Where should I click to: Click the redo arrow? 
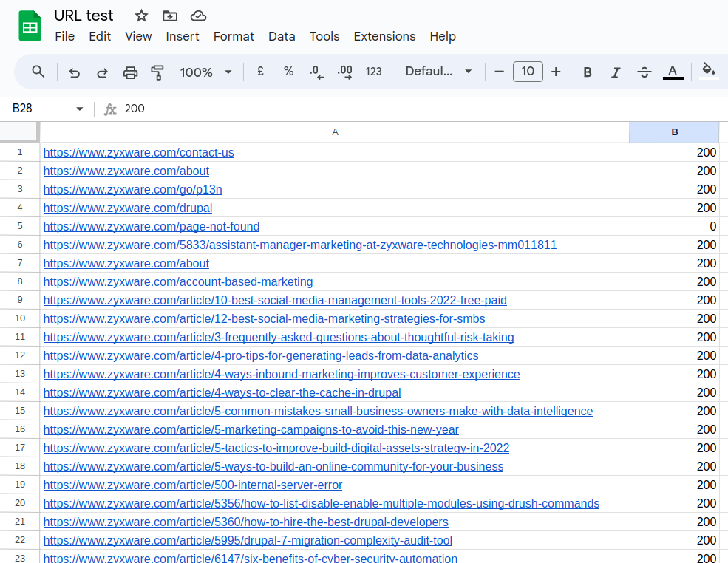[102, 72]
